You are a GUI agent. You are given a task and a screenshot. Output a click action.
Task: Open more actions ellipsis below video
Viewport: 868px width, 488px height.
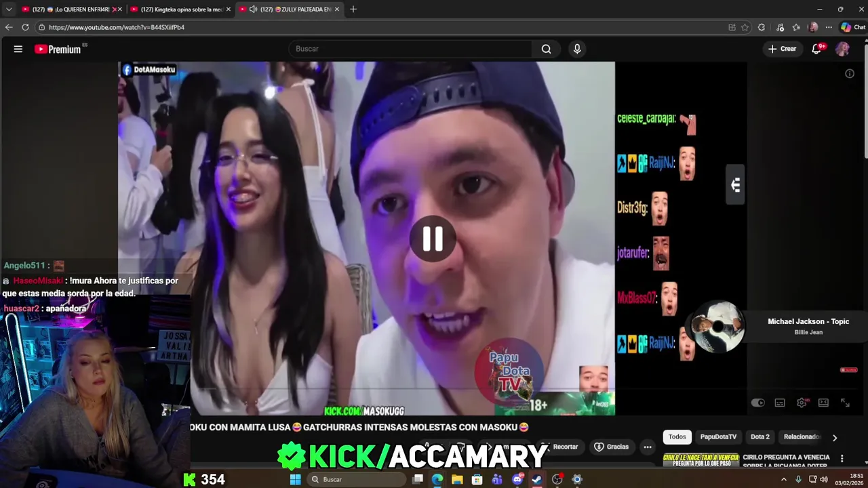pos(648,447)
